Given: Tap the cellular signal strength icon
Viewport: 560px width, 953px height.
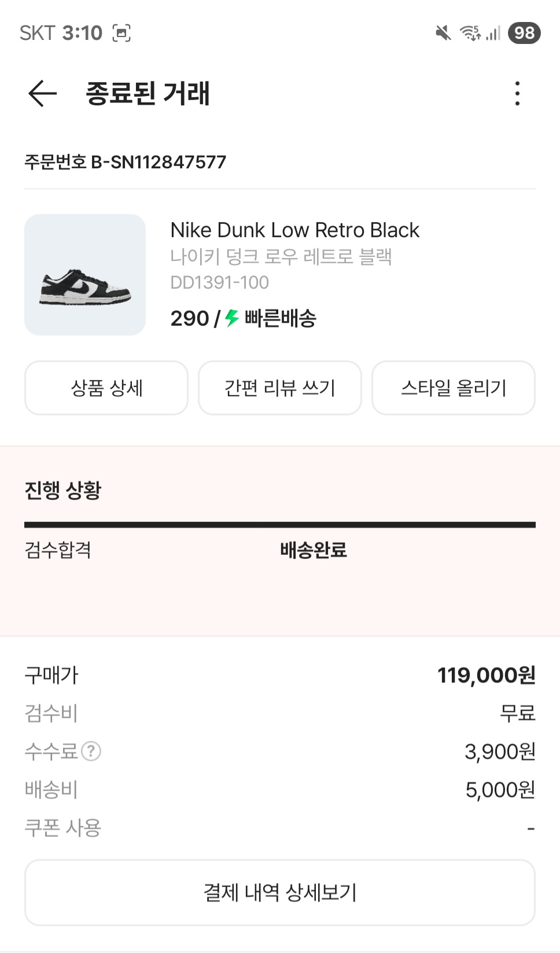Looking at the screenshot, I should click(x=493, y=33).
